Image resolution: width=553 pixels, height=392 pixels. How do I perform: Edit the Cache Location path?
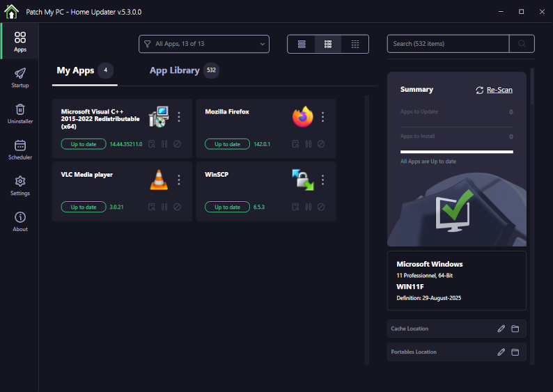[x=501, y=329]
